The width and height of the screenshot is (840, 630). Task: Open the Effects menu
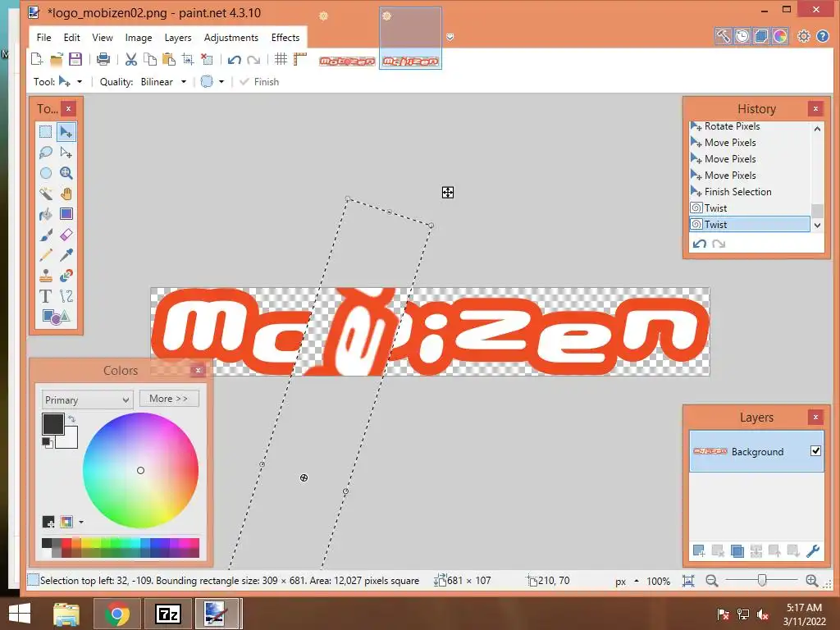click(x=285, y=38)
